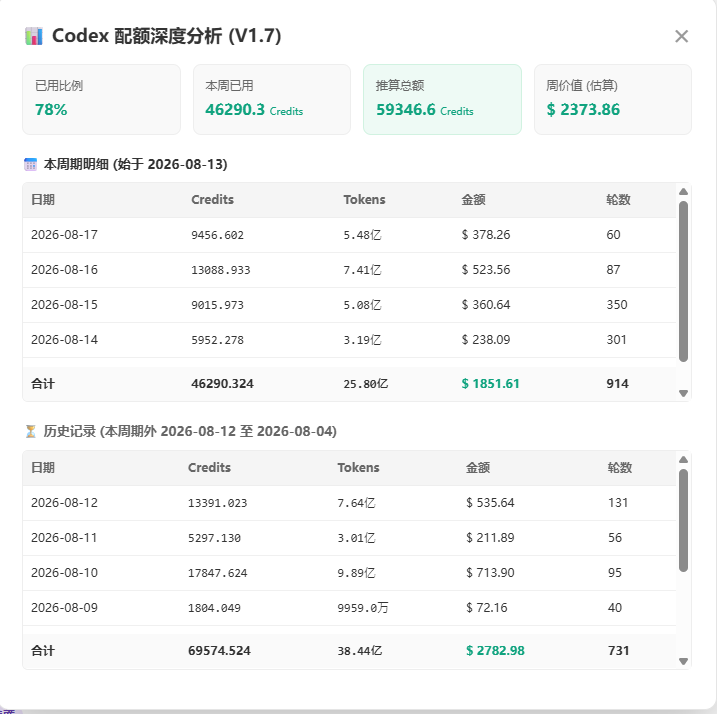Click the heading 本周期明细 (始于 2026-08-13)

(135, 164)
